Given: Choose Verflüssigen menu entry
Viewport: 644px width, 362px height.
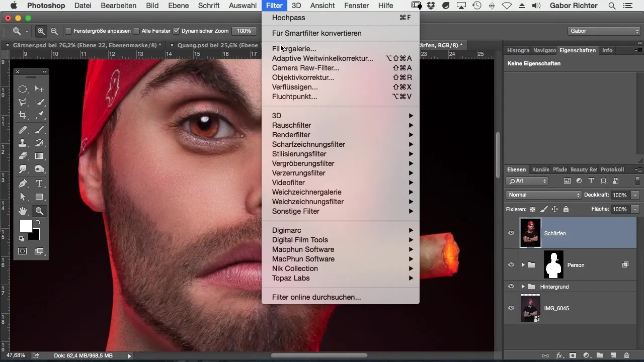Looking at the screenshot, I should (341, 87).
